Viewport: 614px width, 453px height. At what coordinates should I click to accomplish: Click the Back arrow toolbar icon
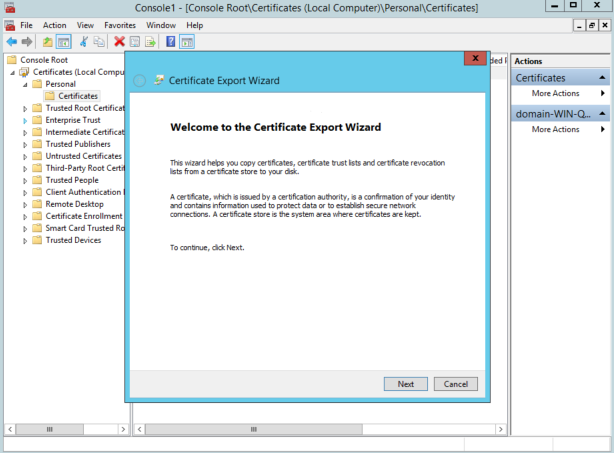point(12,41)
